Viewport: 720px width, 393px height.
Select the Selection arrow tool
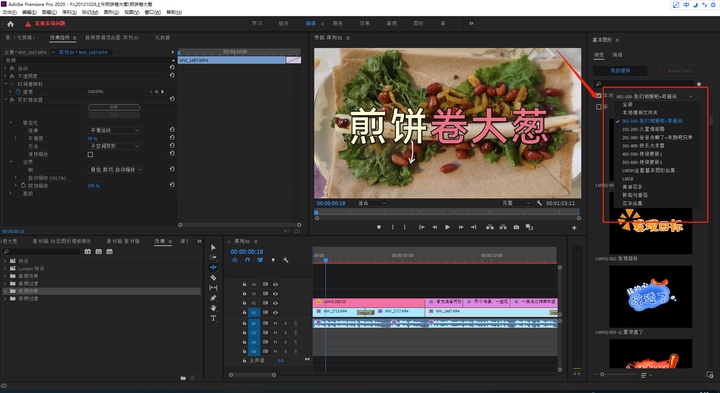tap(213, 247)
